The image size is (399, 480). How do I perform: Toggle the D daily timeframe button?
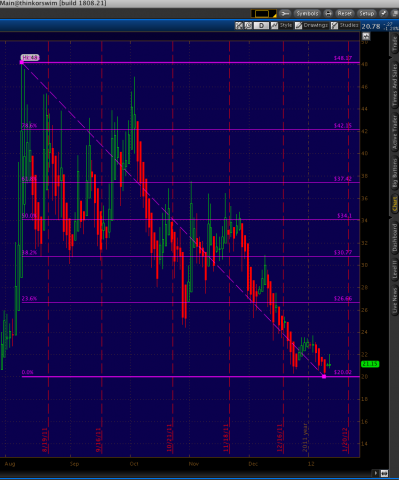tap(262, 25)
